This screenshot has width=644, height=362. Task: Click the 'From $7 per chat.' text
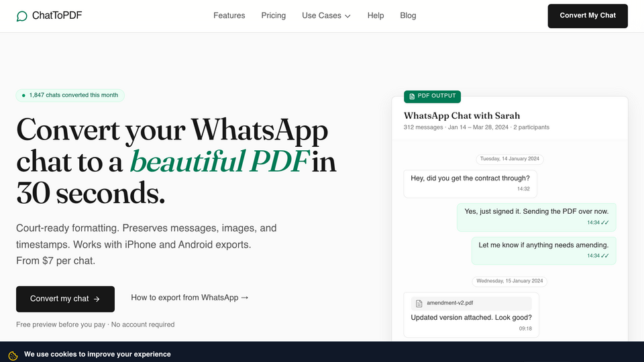(x=56, y=261)
